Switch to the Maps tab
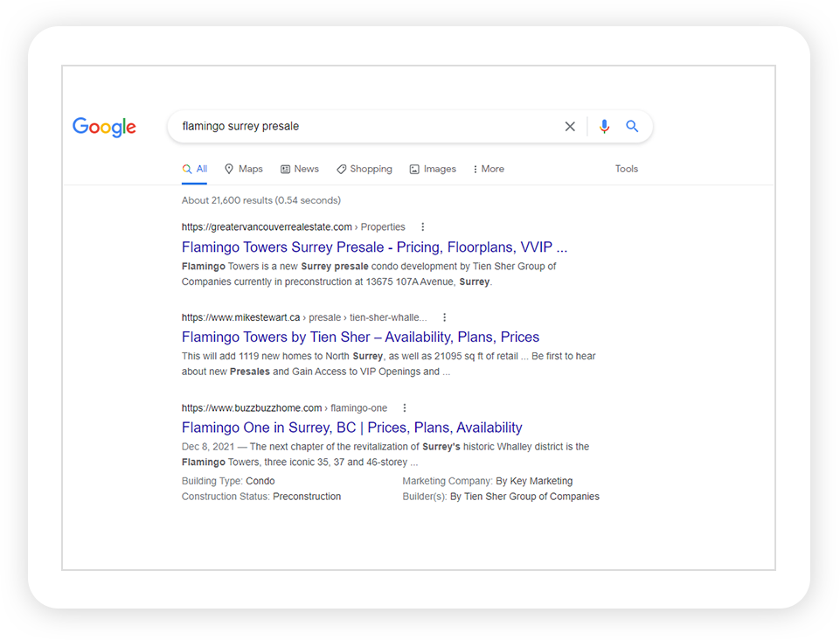The image size is (840, 640). coord(244,170)
